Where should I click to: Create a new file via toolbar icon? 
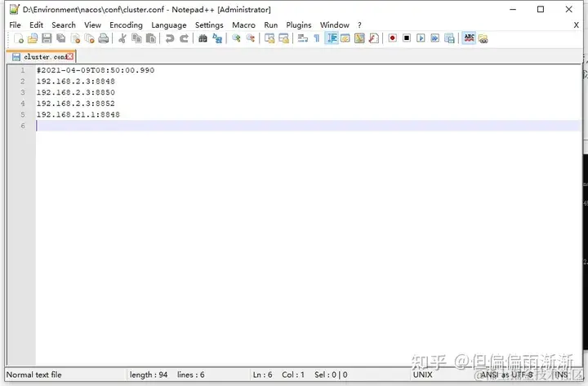point(18,38)
